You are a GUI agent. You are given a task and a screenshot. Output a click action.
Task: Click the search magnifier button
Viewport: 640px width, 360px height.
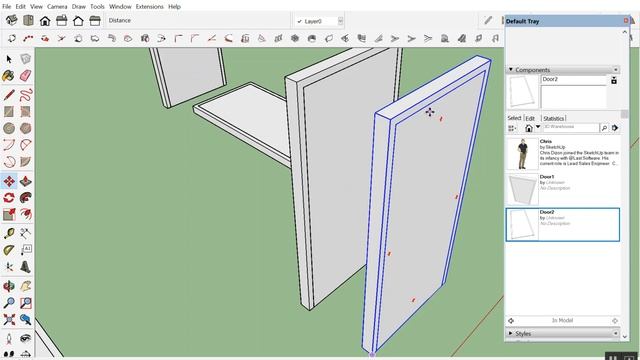coord(604,128)
